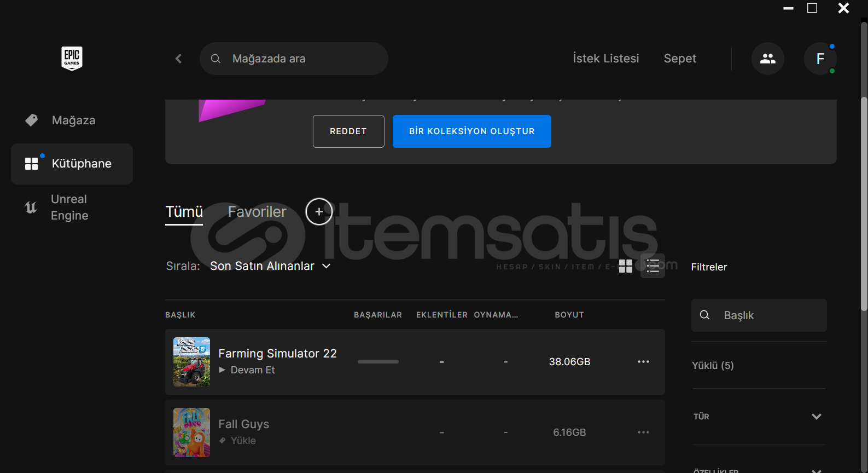Open the profile avatar F

pyautogui.click(x=820, y=59)
